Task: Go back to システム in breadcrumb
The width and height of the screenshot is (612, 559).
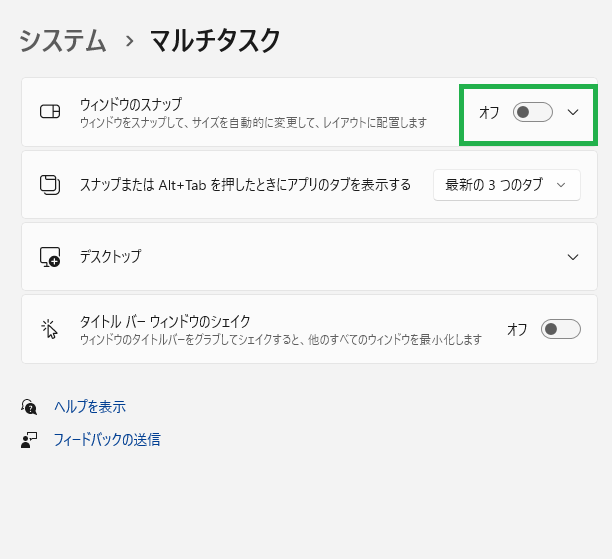Action: coord(62,41)
